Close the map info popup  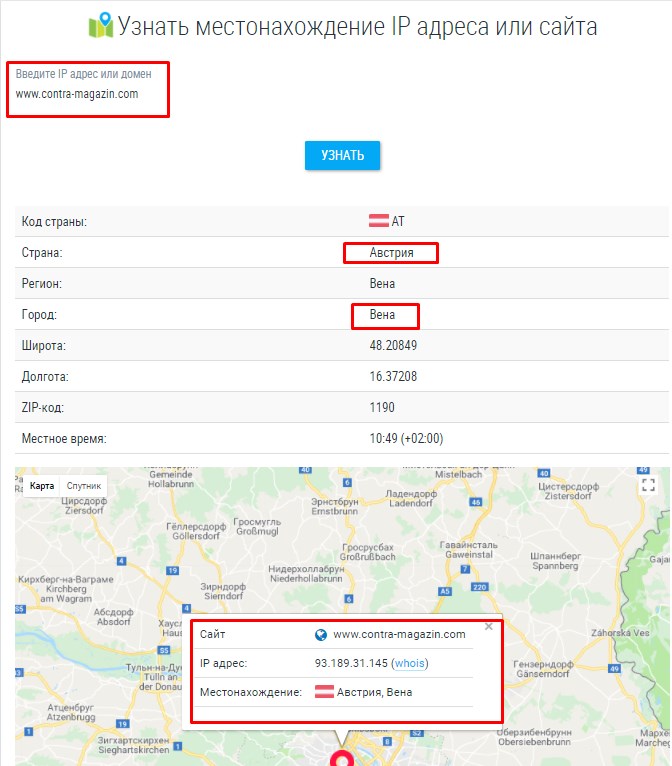488,626
